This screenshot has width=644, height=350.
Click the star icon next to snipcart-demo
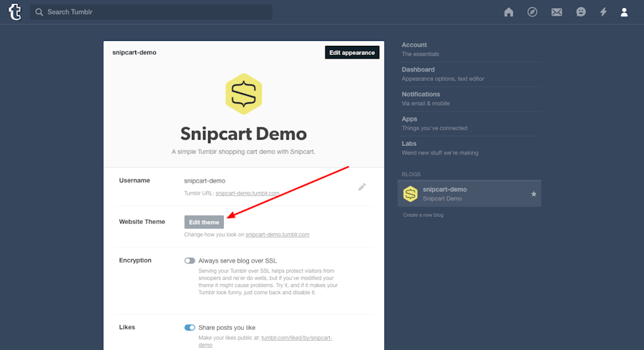534,194
